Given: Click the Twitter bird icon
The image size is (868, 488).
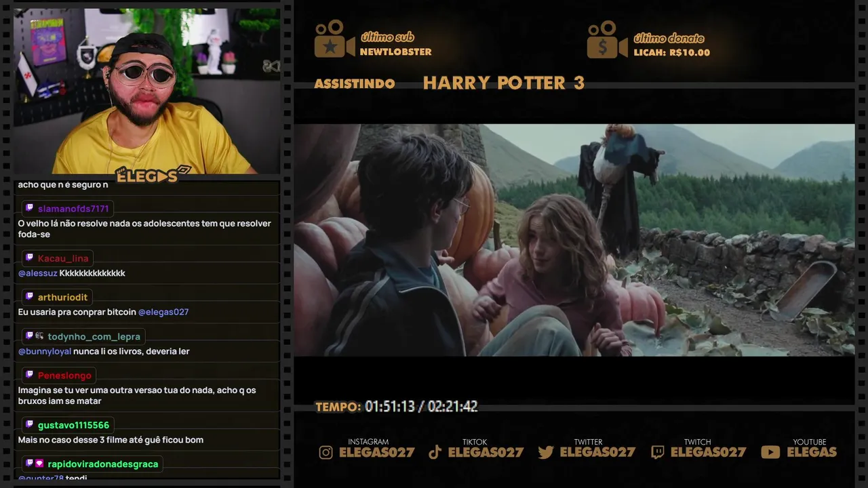Looking at the screenshot, I should 546,452.
